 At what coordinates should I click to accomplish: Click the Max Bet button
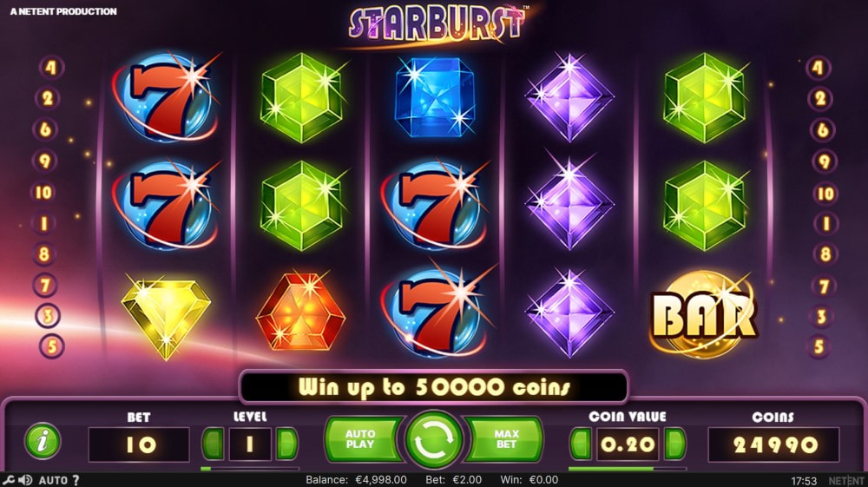[x=505, y=439]
